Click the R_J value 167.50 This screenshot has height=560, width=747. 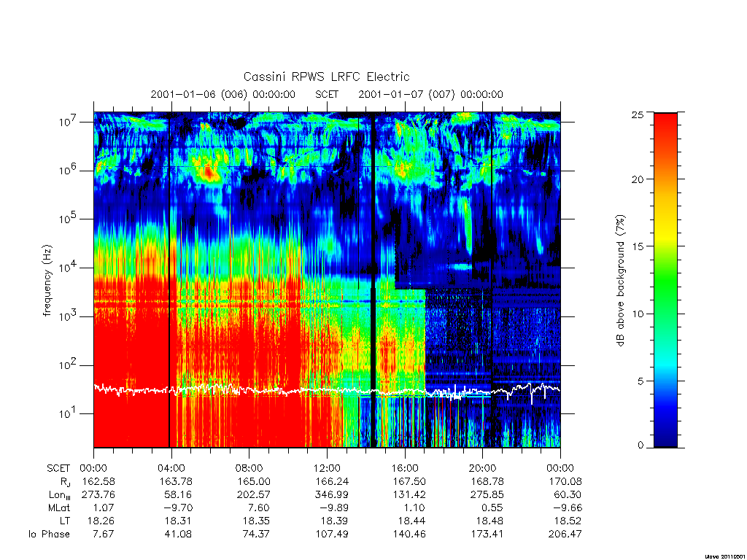pos(409,481)
